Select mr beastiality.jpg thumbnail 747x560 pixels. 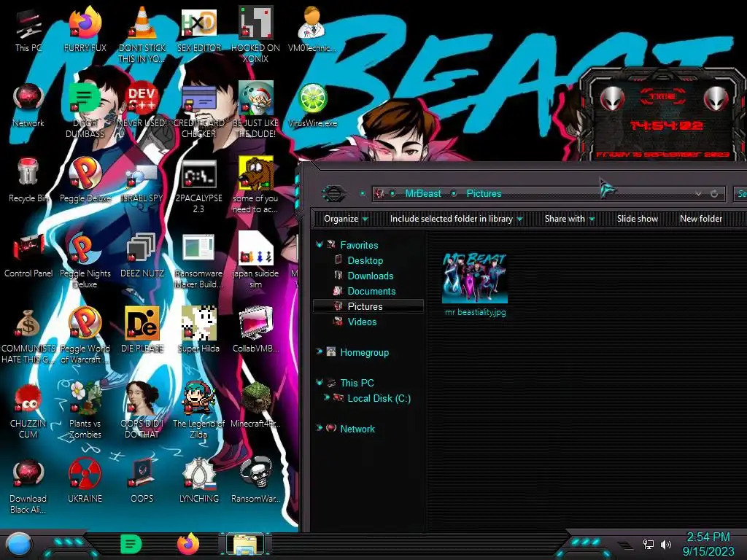click(475, 285)
